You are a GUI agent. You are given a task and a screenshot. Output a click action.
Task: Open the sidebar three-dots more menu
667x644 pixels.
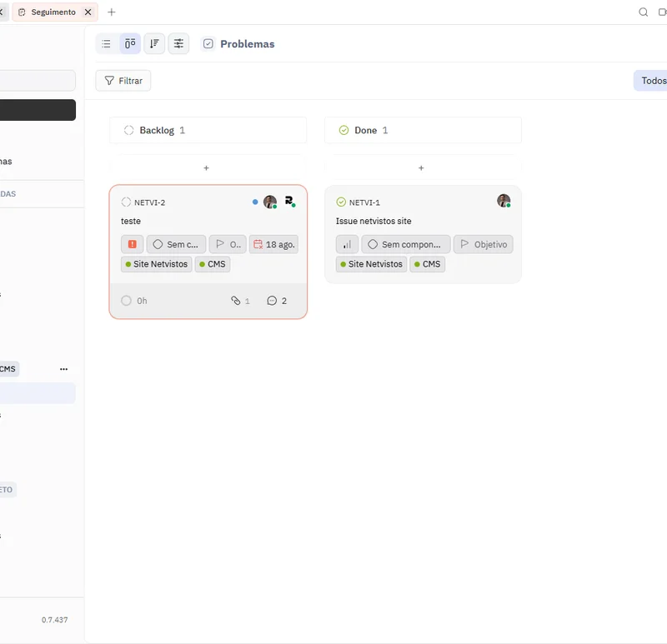tap(64, 369)
